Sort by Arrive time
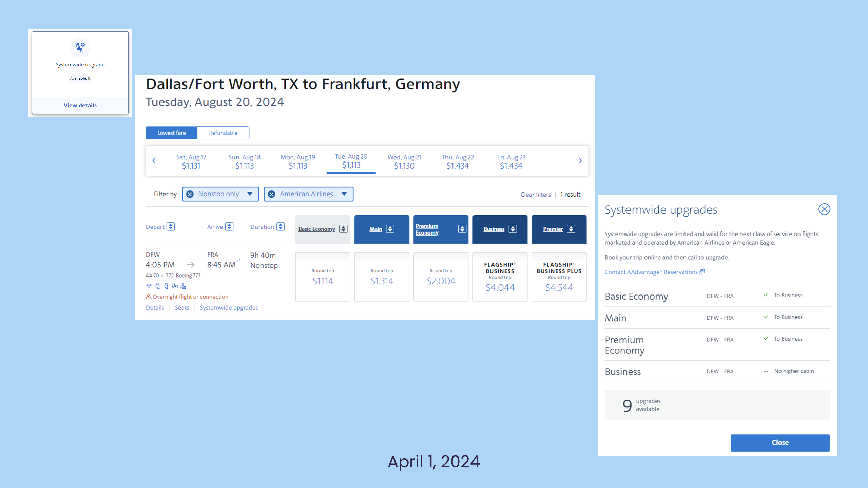The height and width of the screenshot is (488, 868). tap(229, 227)
